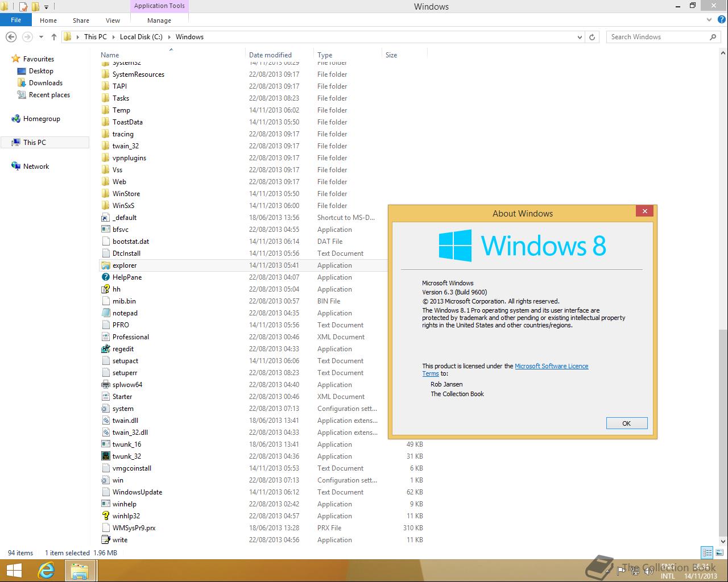Click the explorer application icon
Screen dimensions: 728x582
tap(105, 265)
